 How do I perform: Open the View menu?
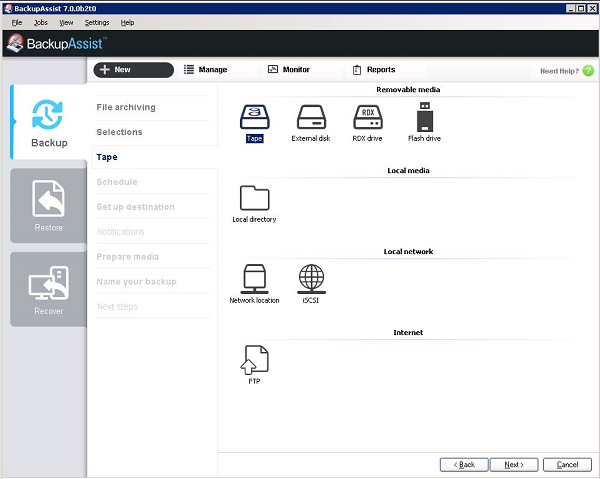point(66,23)
